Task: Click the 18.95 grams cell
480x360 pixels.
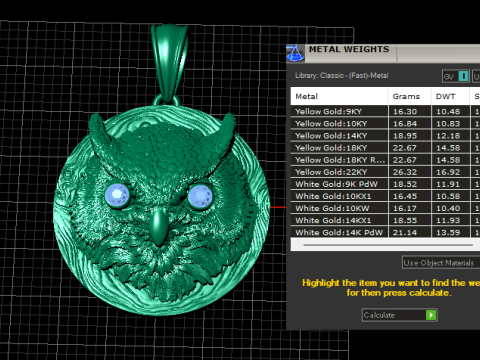Action: click(x=409, y=136)
